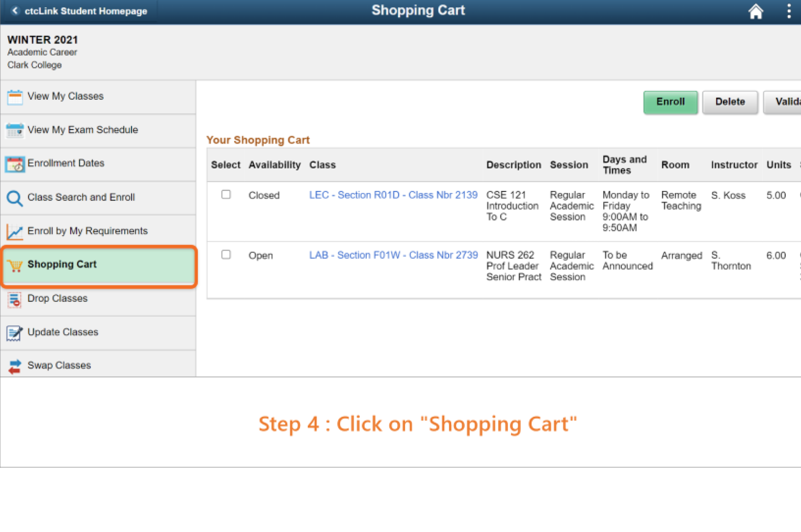Open LEC Section R01D class link
801x532 pixels.
393,195
